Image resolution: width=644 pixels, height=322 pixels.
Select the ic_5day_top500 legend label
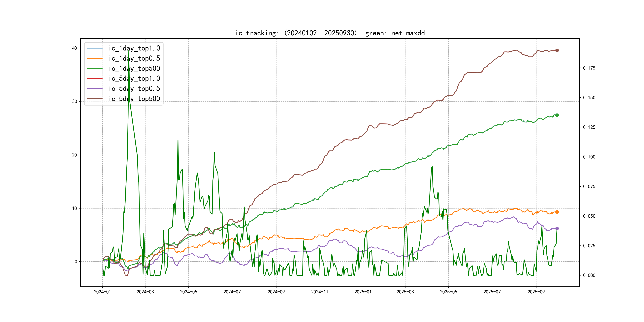pyautogui.click(x=134, y=99)
